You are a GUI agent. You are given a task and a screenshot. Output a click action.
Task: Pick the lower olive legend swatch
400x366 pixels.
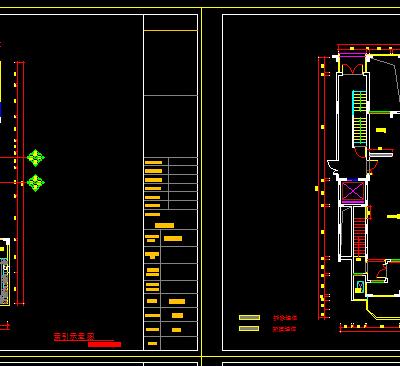pyautogui.click(x=249, y=329)
